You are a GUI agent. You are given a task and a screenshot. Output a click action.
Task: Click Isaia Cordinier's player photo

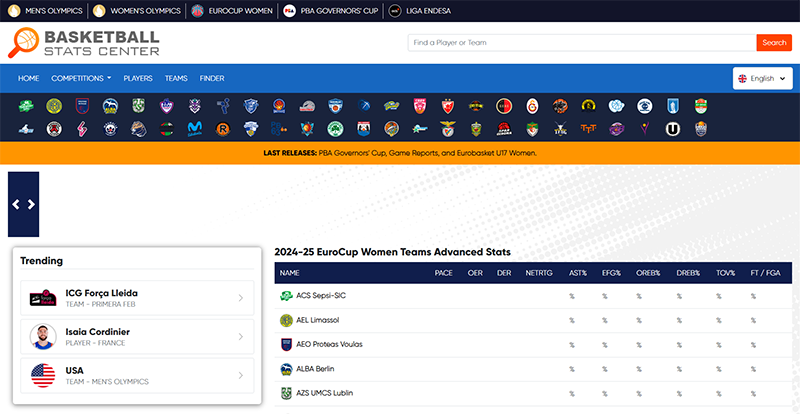43,336
